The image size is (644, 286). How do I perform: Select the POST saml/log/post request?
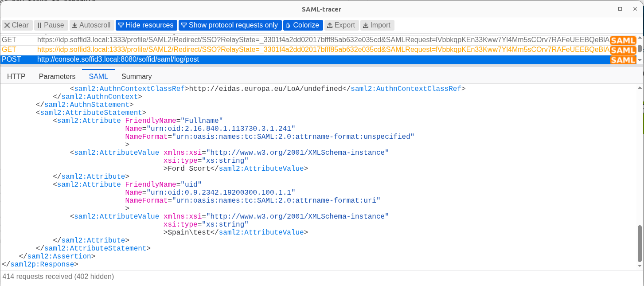tap(318, 59)
